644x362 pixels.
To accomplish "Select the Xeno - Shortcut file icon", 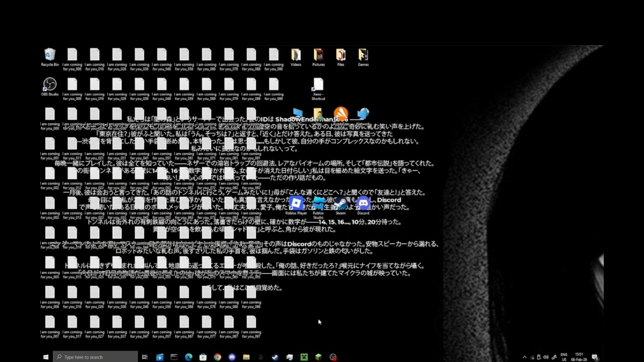I will [318, 89].
